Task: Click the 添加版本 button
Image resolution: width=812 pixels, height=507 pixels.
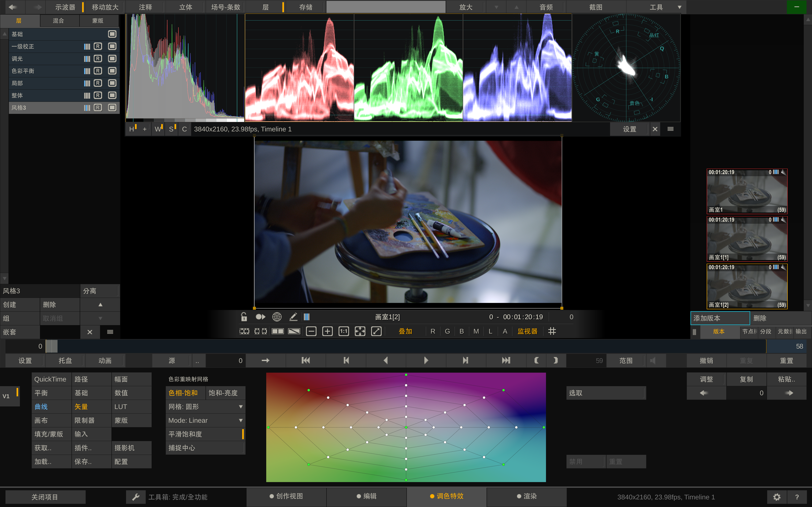Action: click(x=720, y=318)
